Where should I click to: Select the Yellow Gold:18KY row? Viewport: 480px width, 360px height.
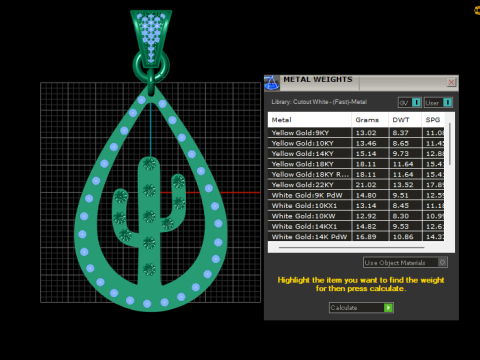(356, 164)
